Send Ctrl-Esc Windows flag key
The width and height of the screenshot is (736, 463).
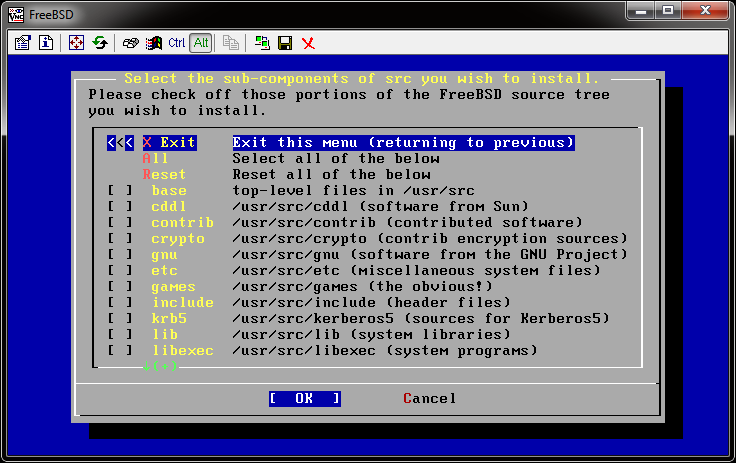(153, 43)
